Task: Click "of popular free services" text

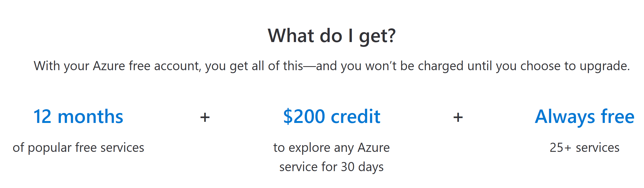Action: 78,148
